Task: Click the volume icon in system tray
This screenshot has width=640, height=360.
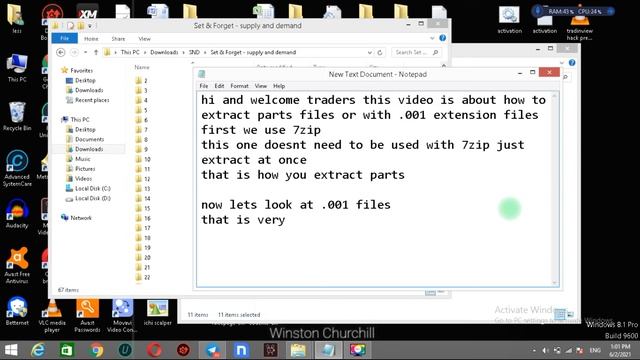Action: [545, 350]
